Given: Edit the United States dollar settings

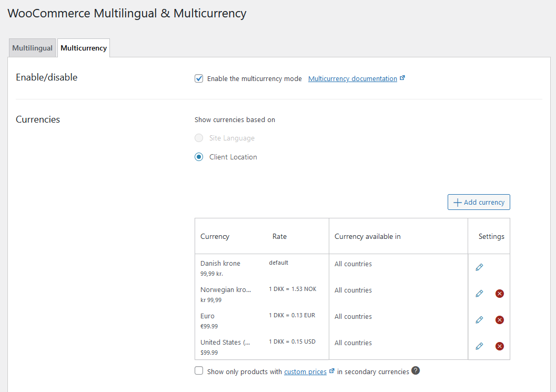Looking at the screenshot, I should point(479,346).
